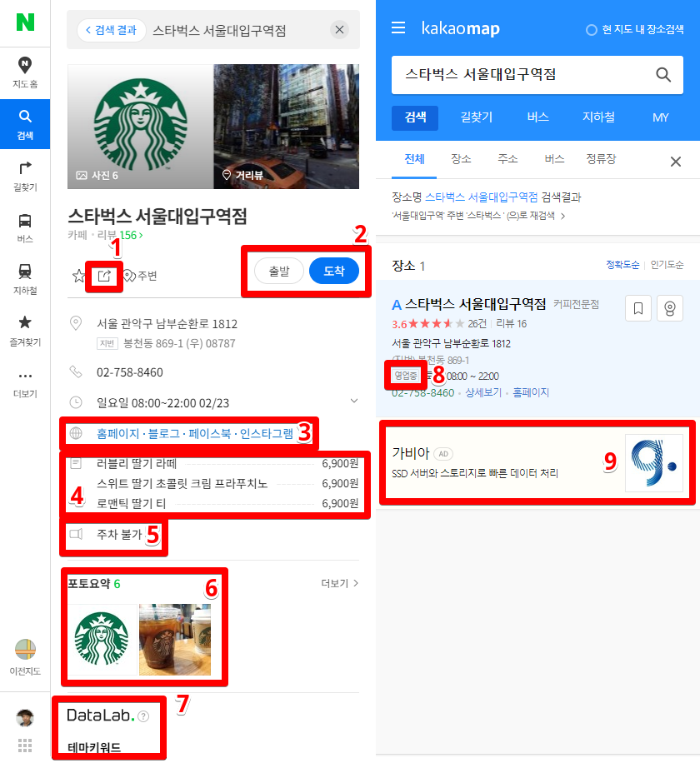Select the kakaomap MY tab
Image resolution: width=700 pixels, height=763 pixels.
pyautogui.click(x=661, y=117)
